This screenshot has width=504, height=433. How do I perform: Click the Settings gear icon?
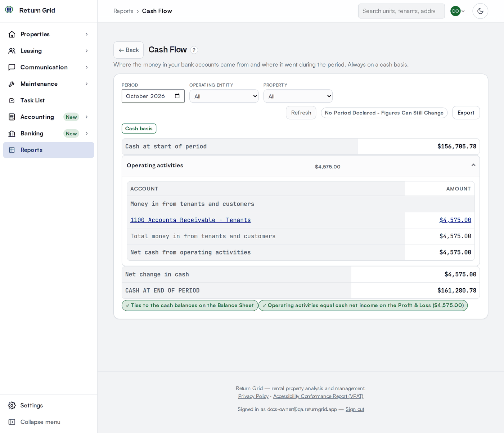[12, 405]
